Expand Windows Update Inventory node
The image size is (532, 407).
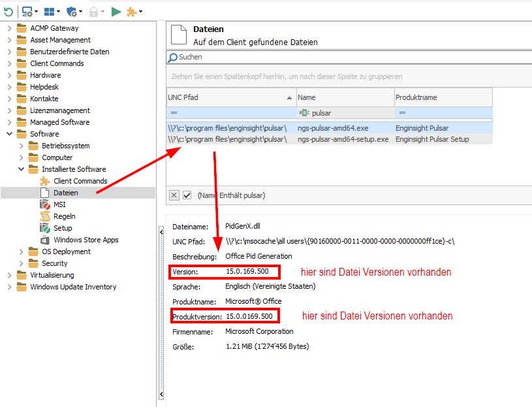[x=10, y=287]
